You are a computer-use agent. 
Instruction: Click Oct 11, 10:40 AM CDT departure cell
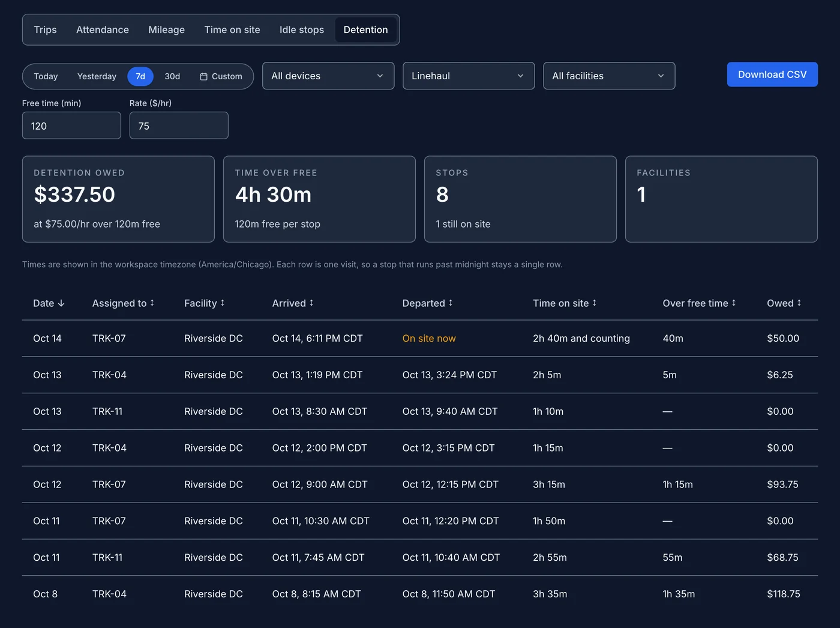pyautogui.click(x=451, y=557)
